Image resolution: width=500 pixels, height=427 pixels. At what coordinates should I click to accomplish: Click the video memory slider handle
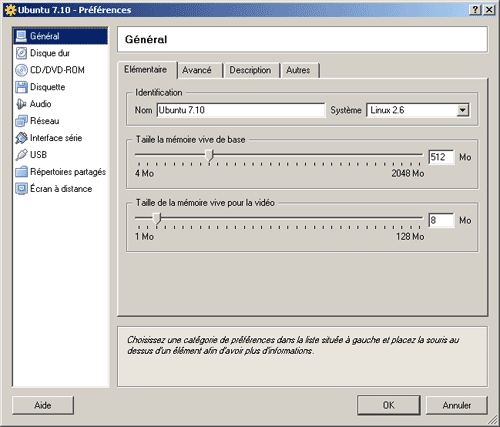pos(157,219)
